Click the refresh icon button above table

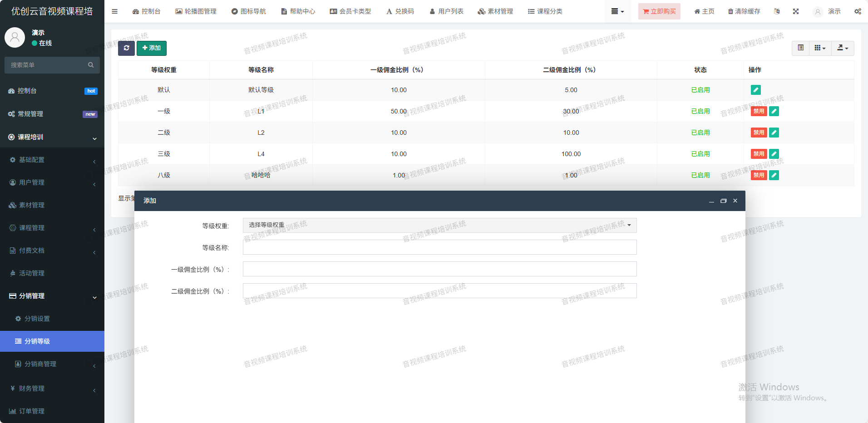tap(126, 48)
